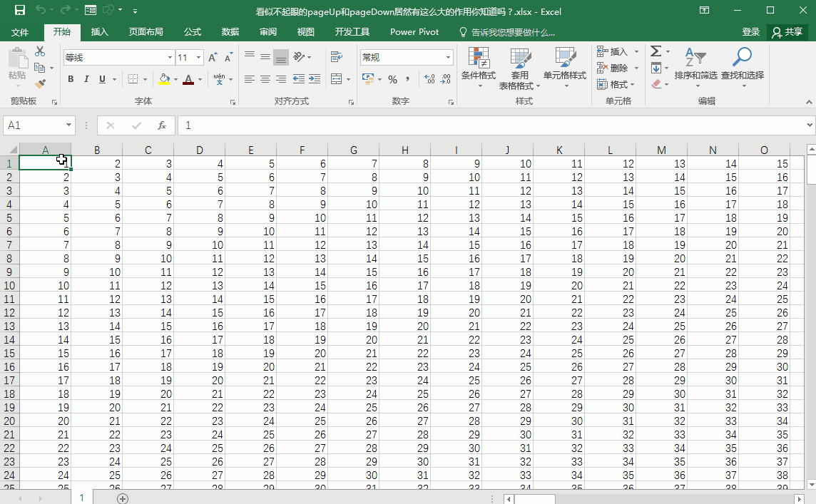Open 排序和筛选 sort and filter

pyautogui.click(x=695, y=66)
